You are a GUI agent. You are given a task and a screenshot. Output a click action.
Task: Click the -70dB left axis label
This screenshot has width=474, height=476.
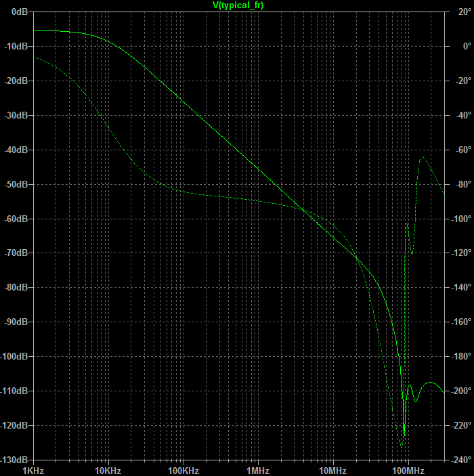16,253
